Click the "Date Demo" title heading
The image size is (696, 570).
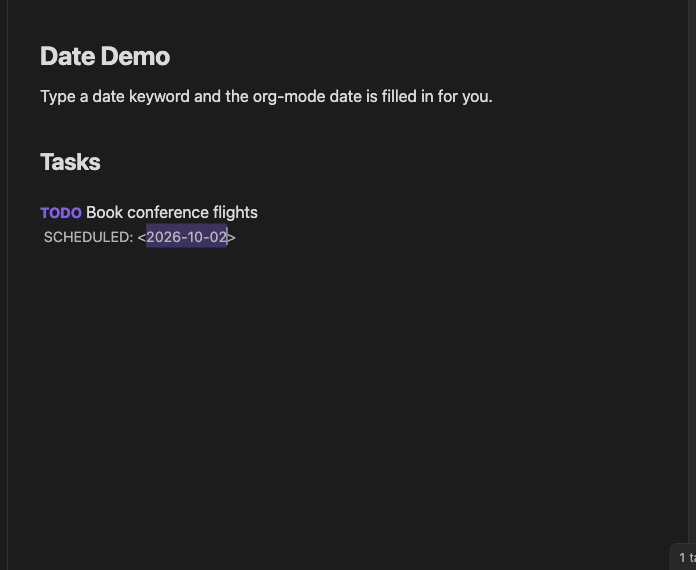[105, 56]
